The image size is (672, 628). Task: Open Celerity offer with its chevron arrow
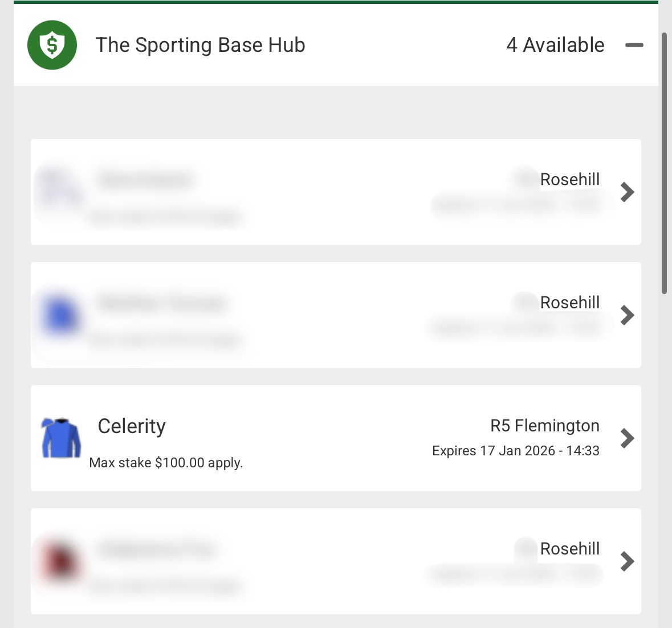627,438
